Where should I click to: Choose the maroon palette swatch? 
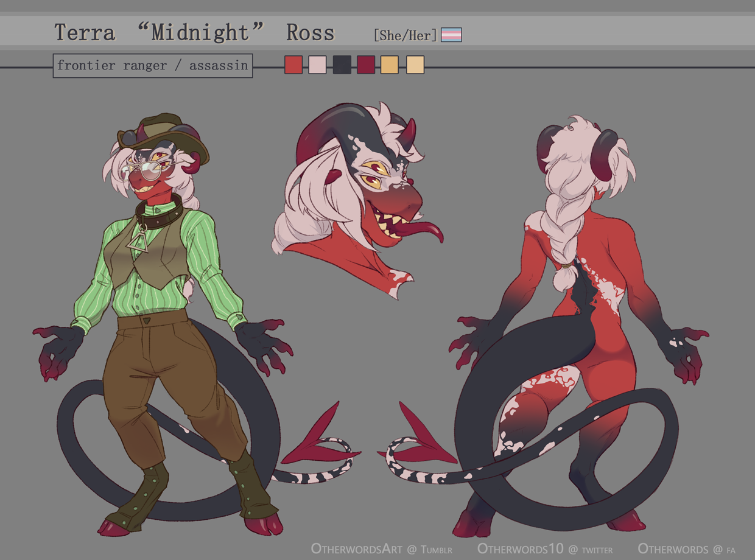pos(366,65)
